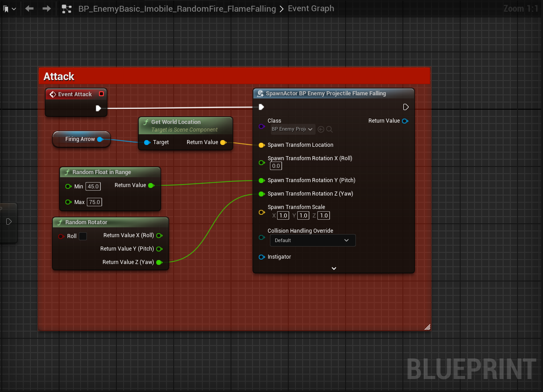Open the bookmarks dropdown in the toolbar
The height and width of the screenshot is (392, 543).
point(10,9)
